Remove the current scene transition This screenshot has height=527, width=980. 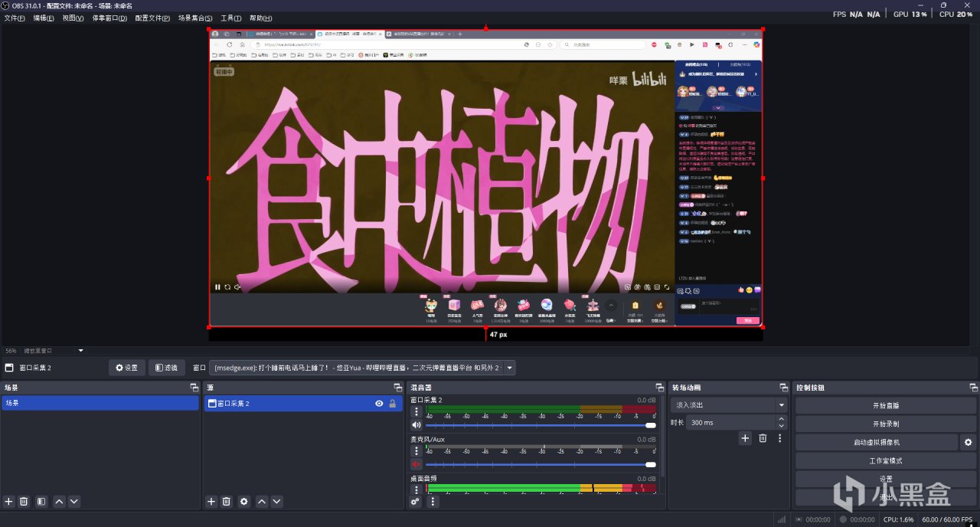pos(763,438)
